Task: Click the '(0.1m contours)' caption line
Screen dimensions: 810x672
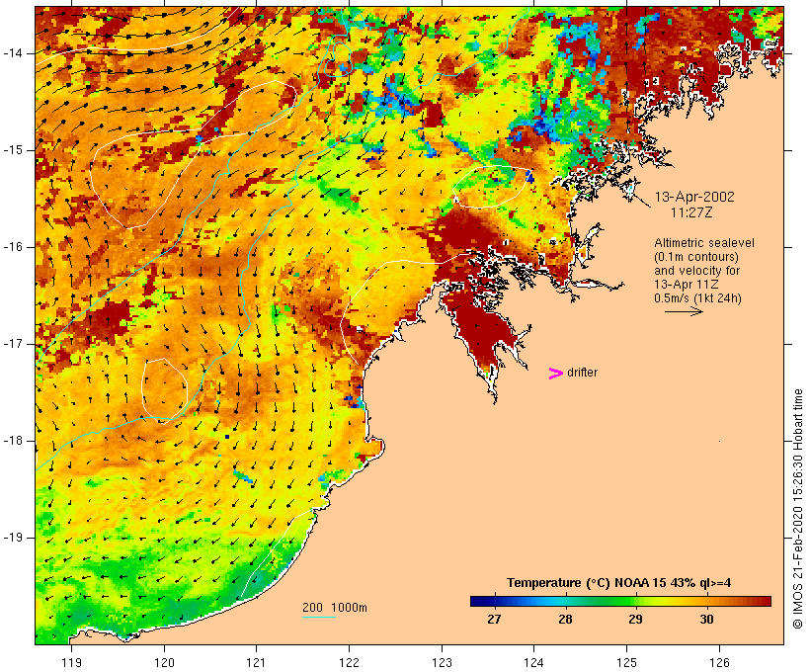Action: tap(696, 257)
